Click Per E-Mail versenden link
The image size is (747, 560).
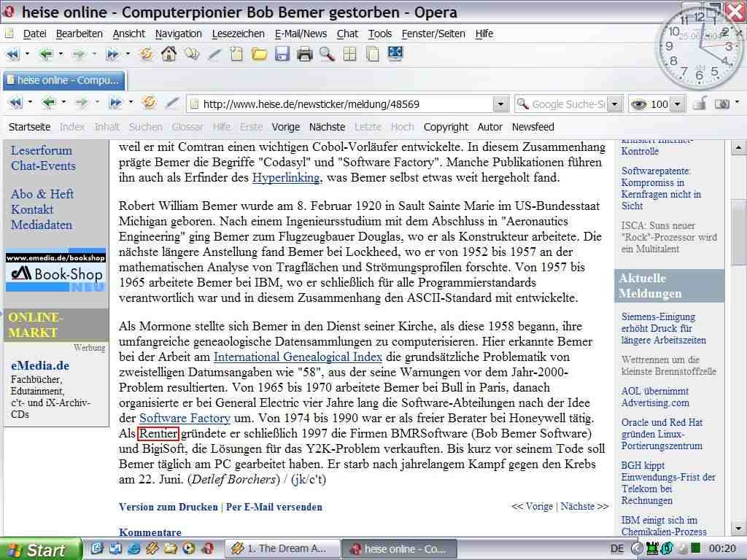(274, 507)
